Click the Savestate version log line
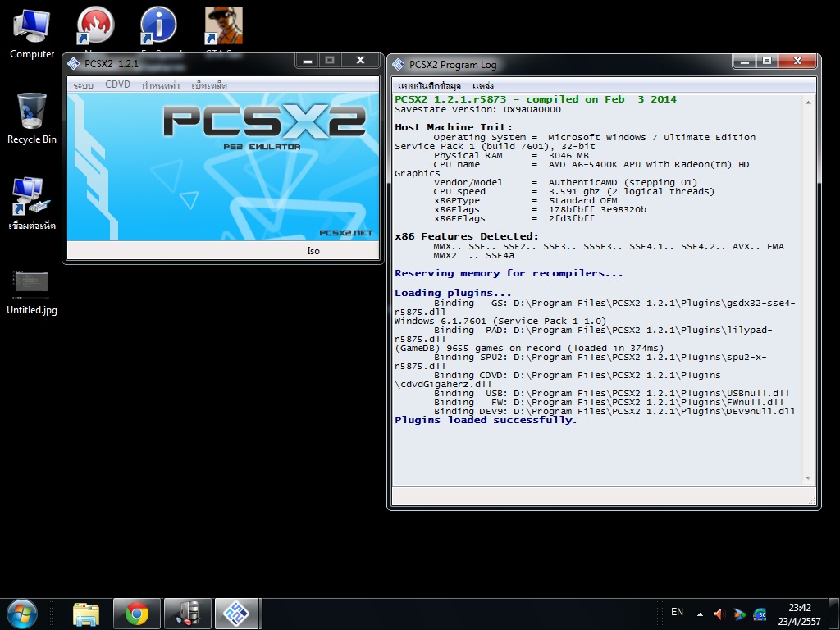 click(478, 110)
